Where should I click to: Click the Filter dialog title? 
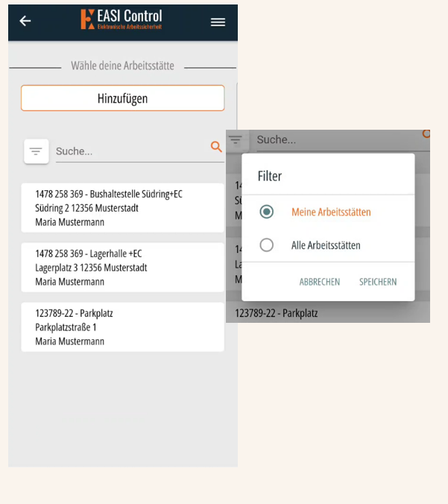(270, 176)
